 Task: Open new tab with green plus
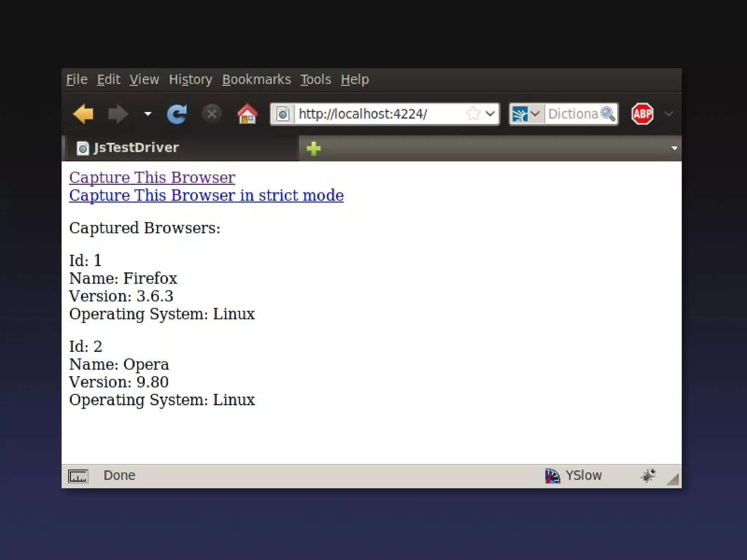pos(313,148)
